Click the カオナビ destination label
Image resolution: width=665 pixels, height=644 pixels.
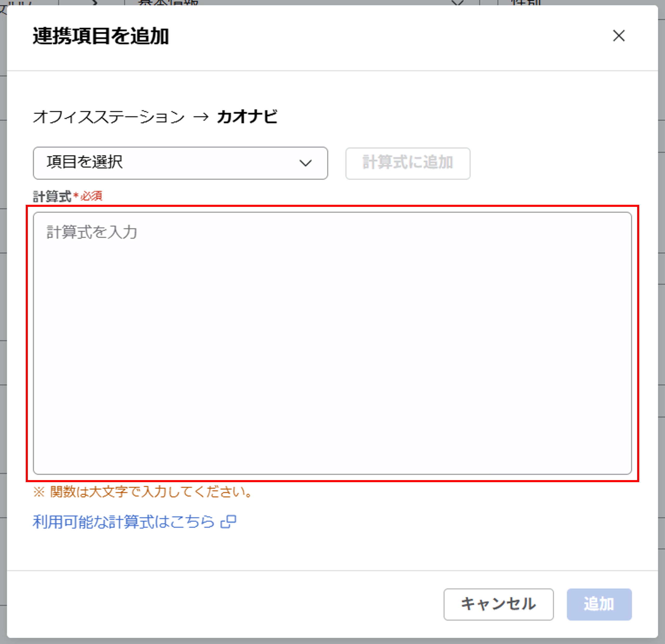click(x=247, y=117)
